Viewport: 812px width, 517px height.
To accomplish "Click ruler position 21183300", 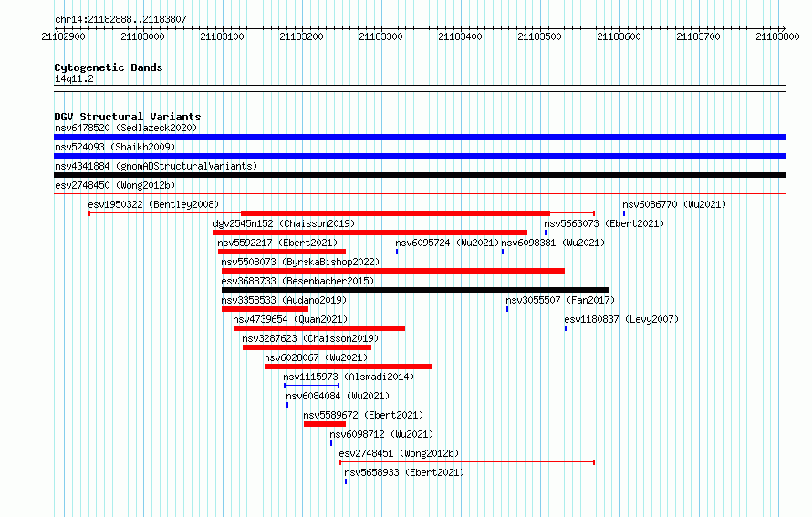I will coord(380,36).
